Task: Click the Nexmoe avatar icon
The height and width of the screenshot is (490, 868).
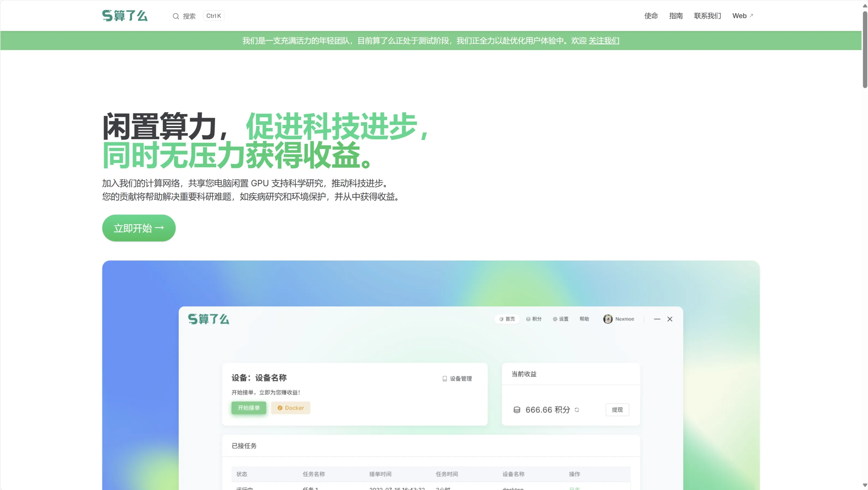Action: 608,319
